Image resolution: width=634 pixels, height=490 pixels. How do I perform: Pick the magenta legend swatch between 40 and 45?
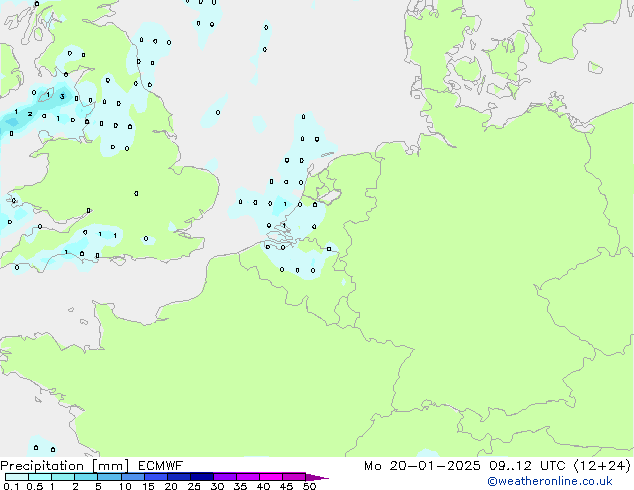pyautogui.click(x=272, y=477)
